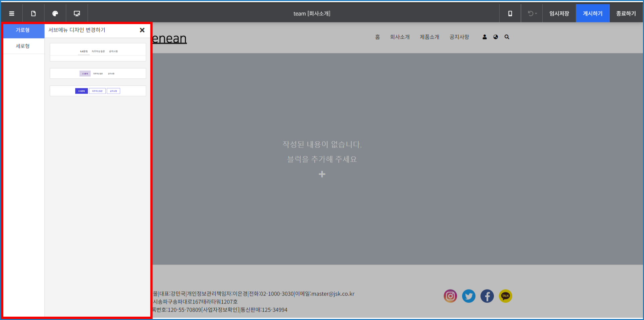
Task: Click the 임시저장 button
Action: pos(559,13)
